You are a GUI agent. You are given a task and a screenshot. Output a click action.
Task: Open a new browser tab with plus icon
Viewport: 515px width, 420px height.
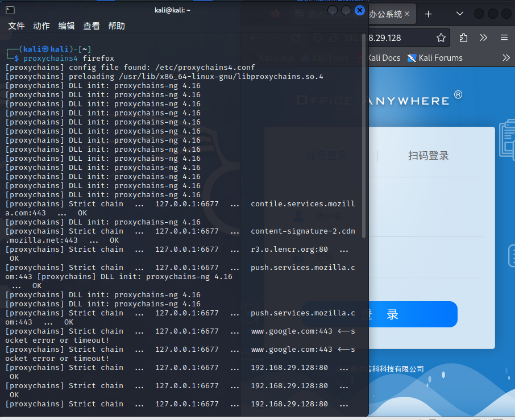tap(427, 13)
